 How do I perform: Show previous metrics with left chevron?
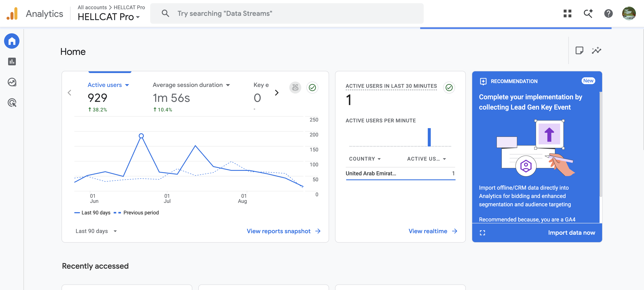click(x=69, y=93)
